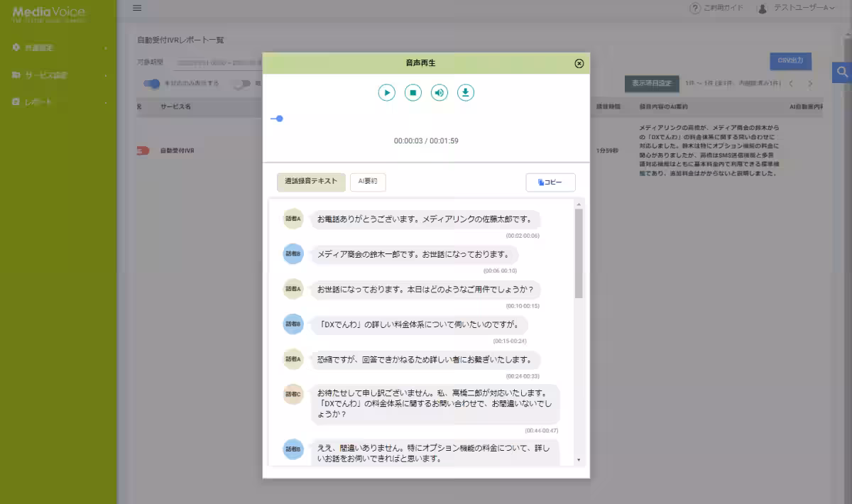Toggle the 未読のみ表示する switch
852x504 pixels.
coord(151,84)
